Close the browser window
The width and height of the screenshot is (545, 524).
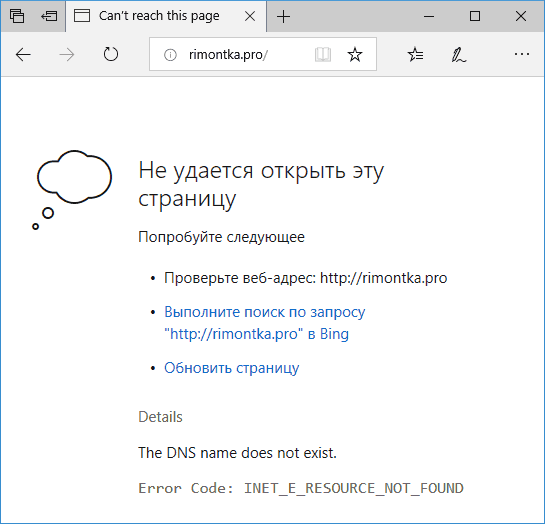pos(521,16)
